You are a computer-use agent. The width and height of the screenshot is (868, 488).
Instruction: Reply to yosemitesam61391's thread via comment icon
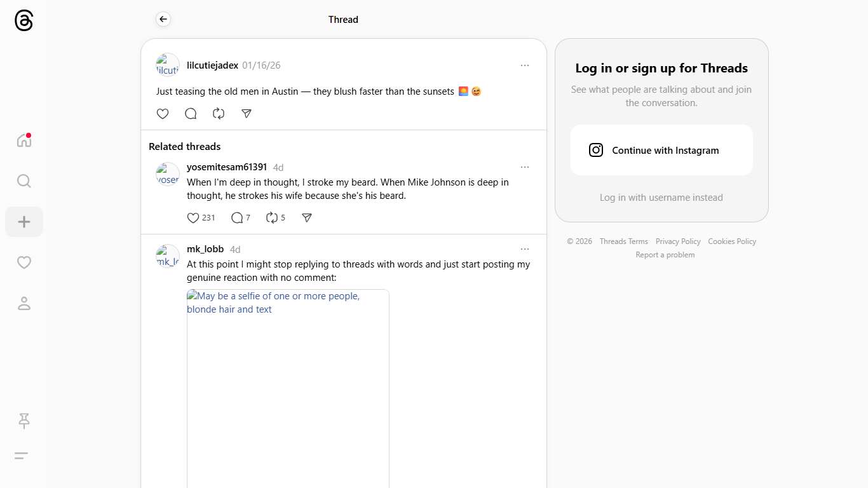point(237,218)
